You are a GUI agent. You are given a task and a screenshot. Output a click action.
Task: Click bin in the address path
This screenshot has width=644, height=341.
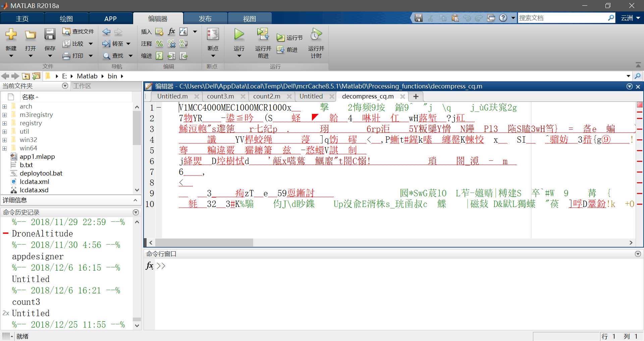coord(112,76)
